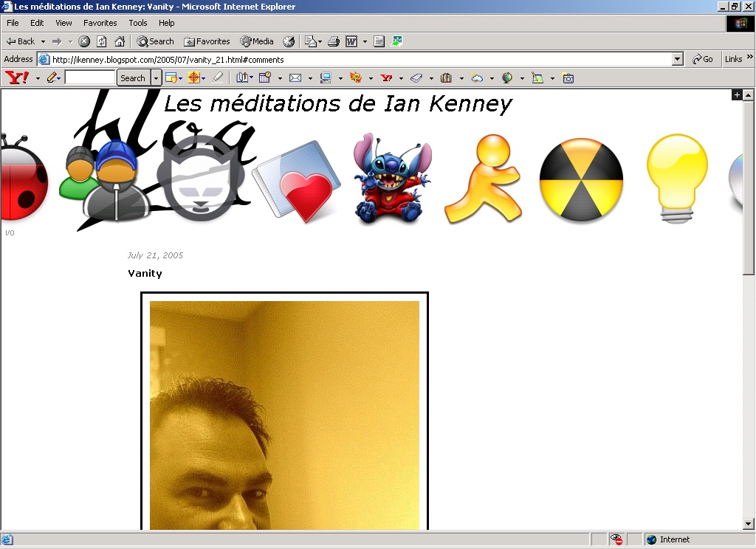Click the yellow radiation Burn icon

pos(581,180)
